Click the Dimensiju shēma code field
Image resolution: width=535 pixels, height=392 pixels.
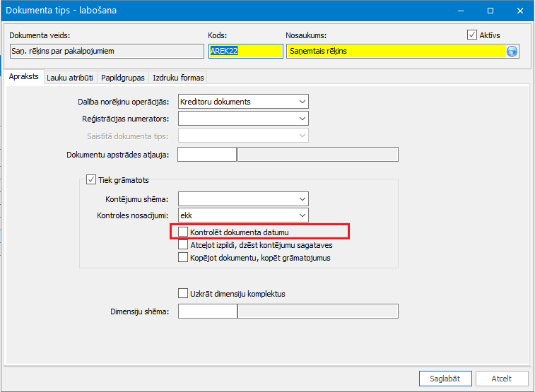pos(206,311)
